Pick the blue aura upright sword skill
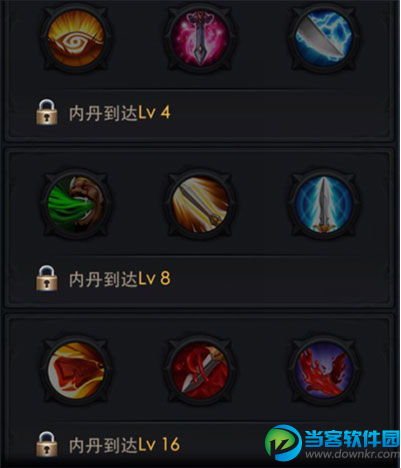The width and height of the screenshot is (401, 468). click(324, 204)
